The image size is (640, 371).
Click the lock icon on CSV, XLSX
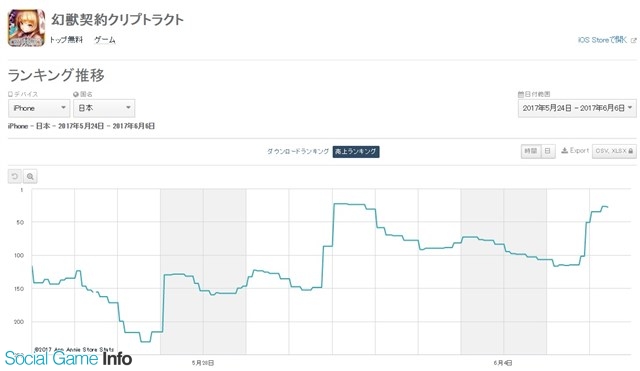(x=631, y=151)
